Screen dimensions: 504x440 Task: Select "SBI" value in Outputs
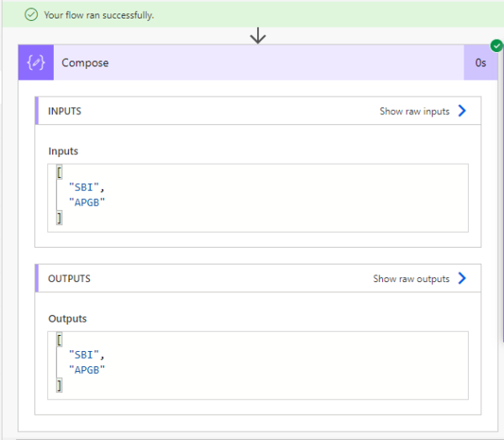(84, 354)
